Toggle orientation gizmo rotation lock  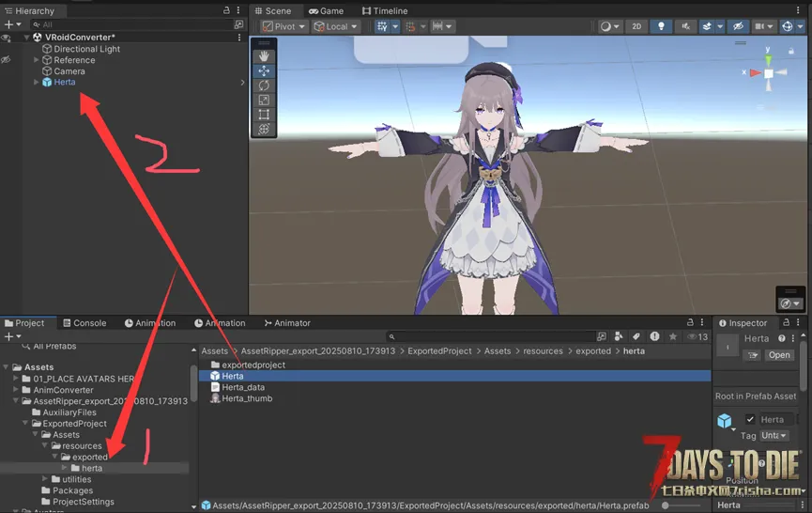pos(790,51)
